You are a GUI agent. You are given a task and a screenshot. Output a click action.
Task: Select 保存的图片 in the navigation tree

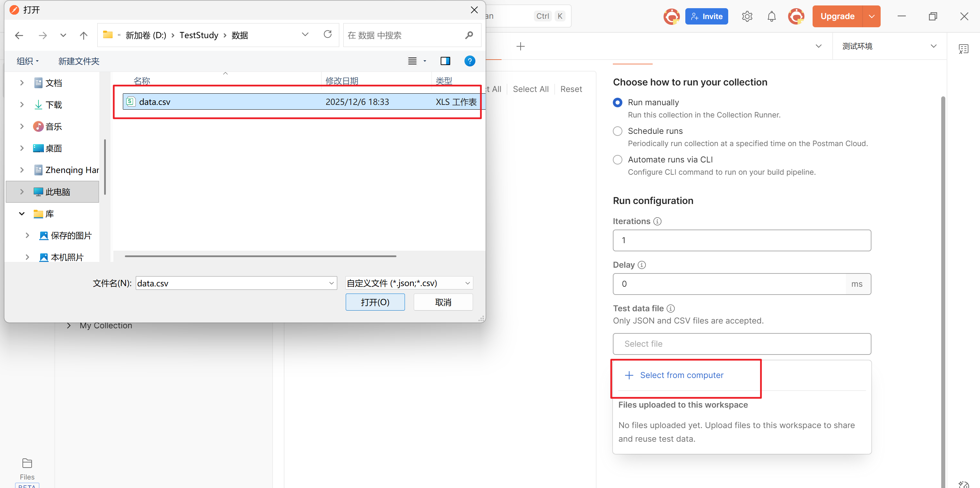[71, 236]
